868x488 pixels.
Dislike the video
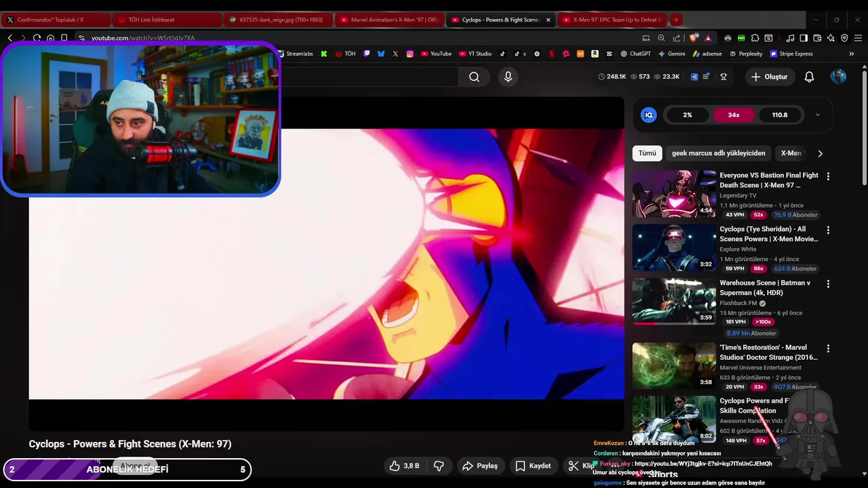coord(439,466)
